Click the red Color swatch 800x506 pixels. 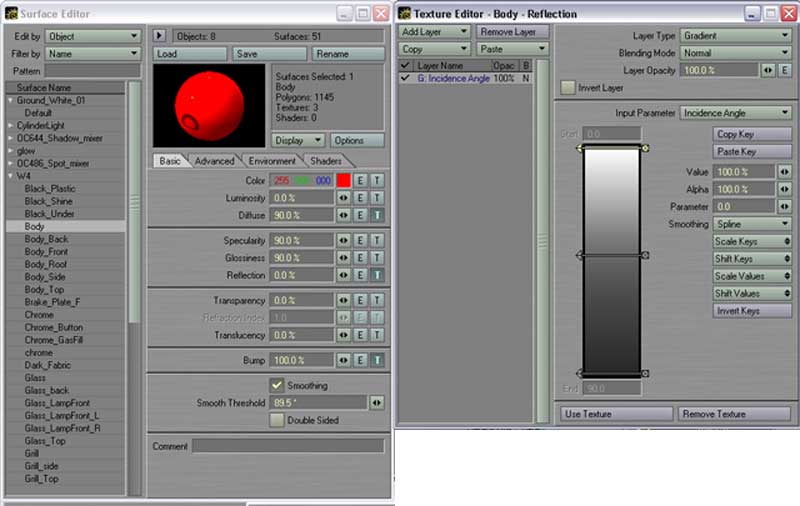point(343,181)
